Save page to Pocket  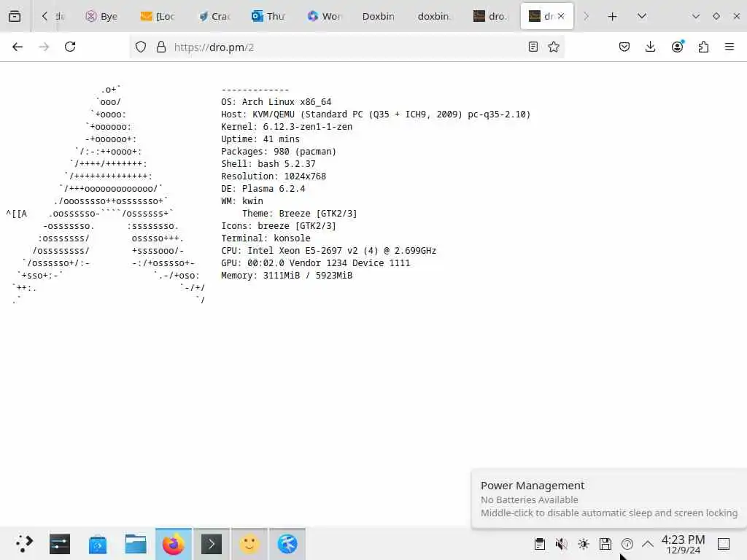(624, 47)
